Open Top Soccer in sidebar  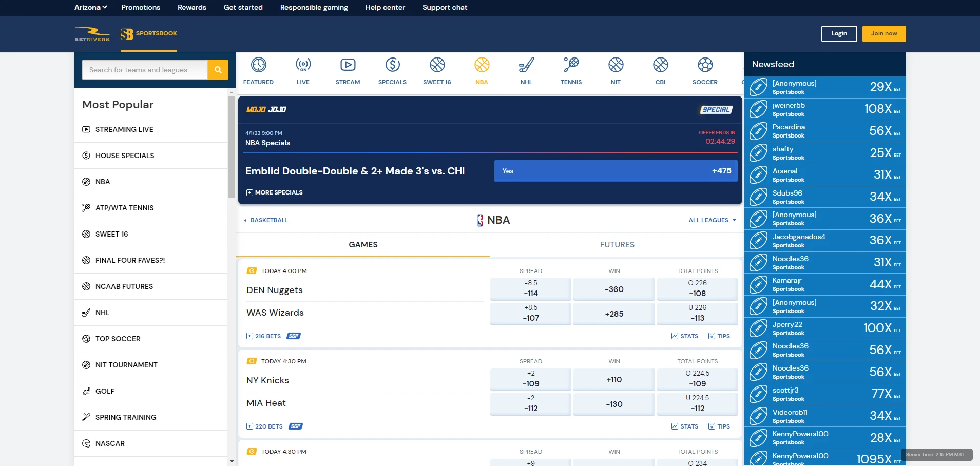[151, 339]
